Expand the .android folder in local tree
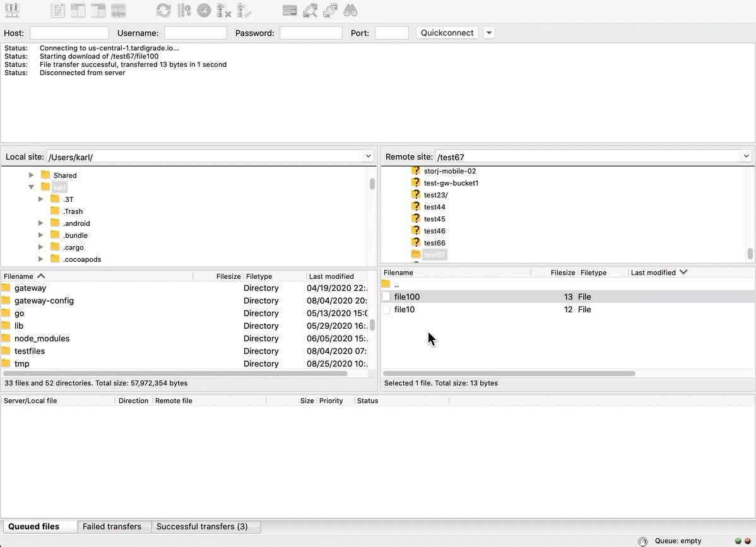 coord(40,223)
